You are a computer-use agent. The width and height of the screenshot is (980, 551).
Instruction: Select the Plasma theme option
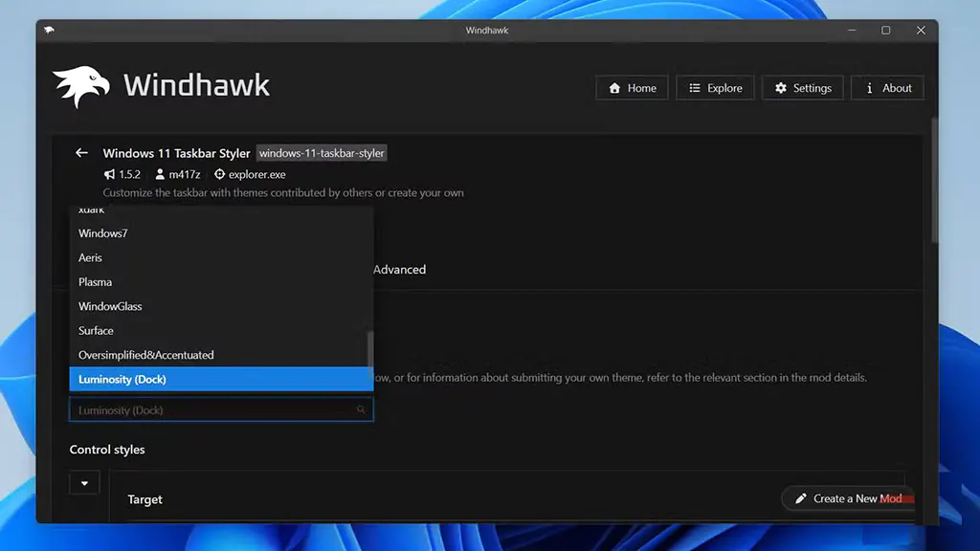[x=95, y=281]
